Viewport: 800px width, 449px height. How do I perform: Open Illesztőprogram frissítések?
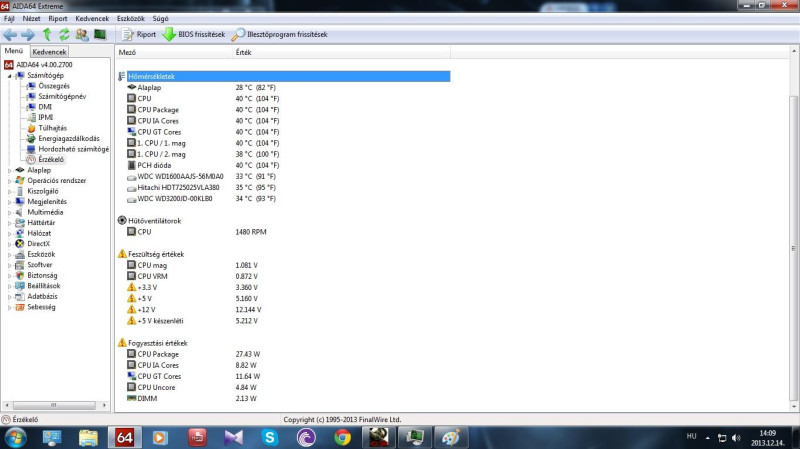click(x=280, y=35)
